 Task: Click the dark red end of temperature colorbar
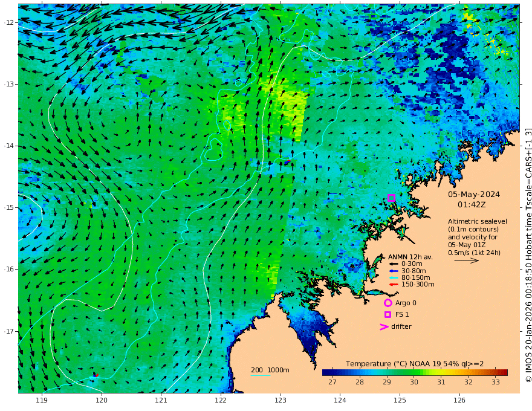[504, 373]
